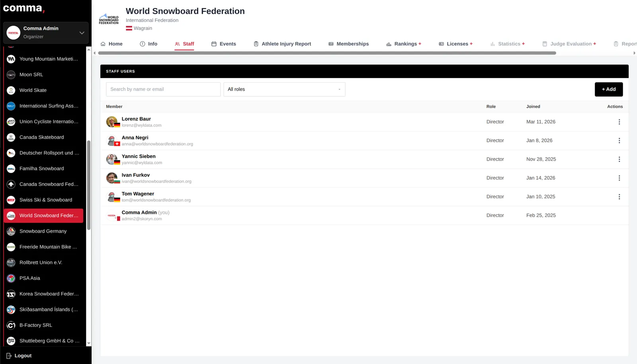637x364 pixels.
Task: Click the World Snowboard Federation logo
Action: pyautogui.click(x=109, y=19)
